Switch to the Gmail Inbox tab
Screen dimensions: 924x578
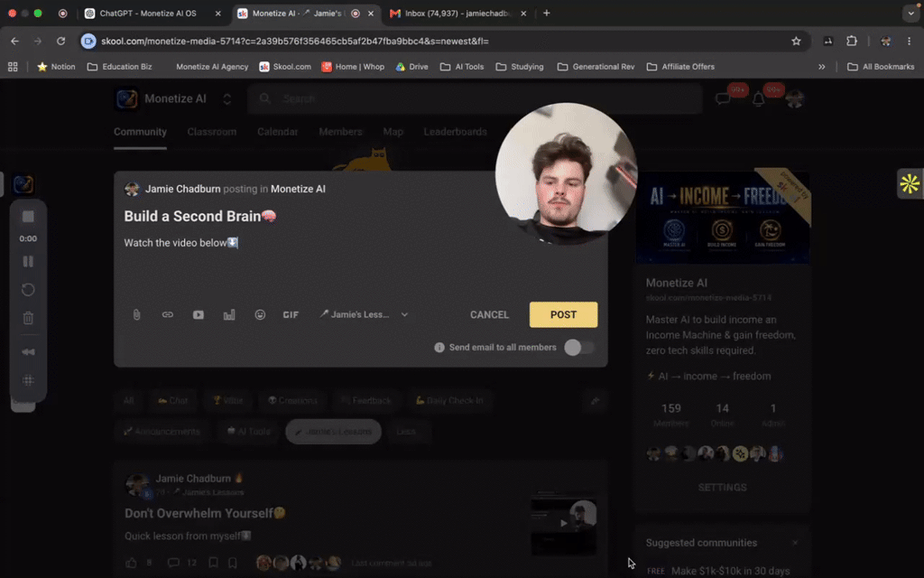[x=457, y=13]
